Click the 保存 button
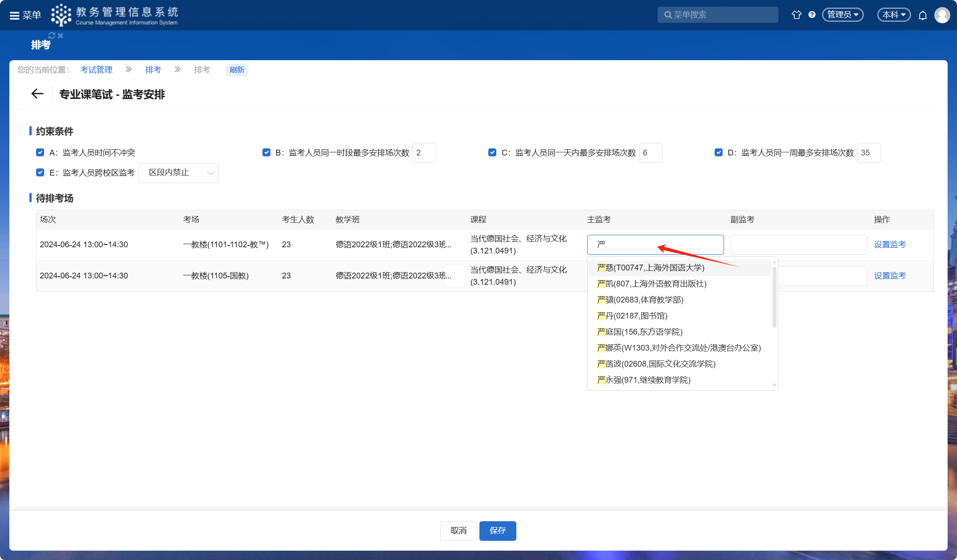Viewport: 957px width, 560px height. click(497, 531)
